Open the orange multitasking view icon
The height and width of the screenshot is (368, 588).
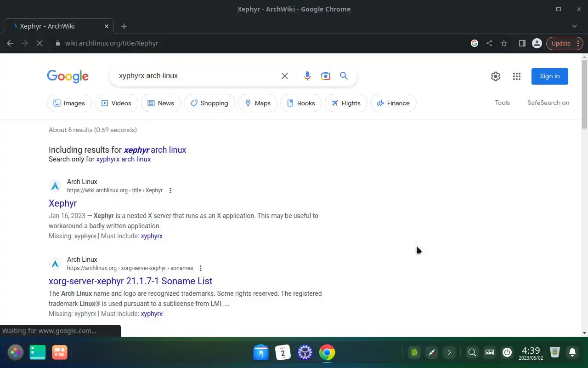tap(60, 352)
